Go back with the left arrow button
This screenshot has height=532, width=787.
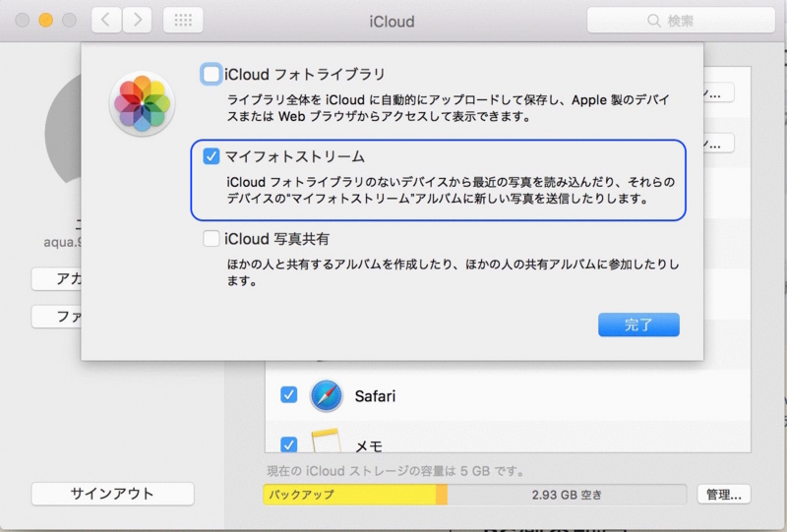coord(106,20)
